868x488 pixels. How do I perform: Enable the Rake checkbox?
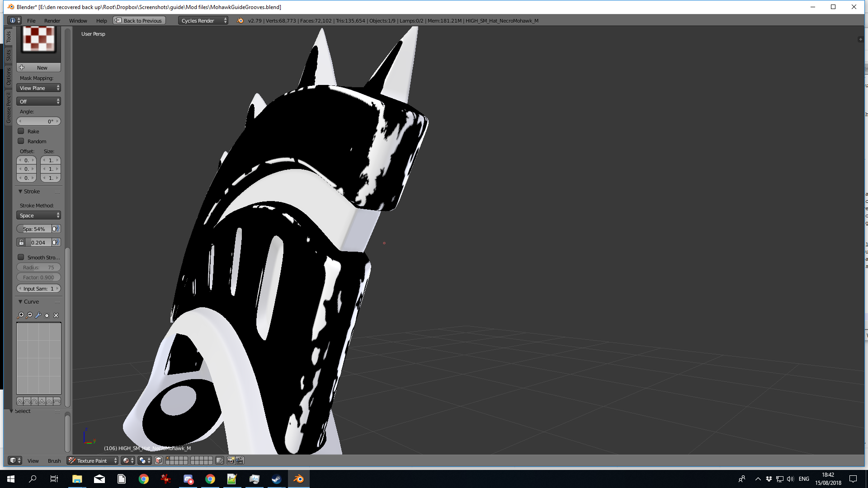pos(21,131)
